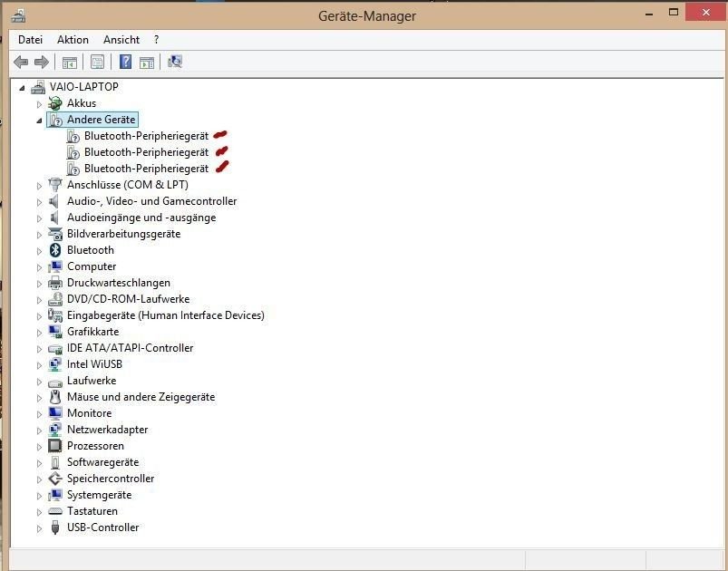Close the Geräte-Manager window

[x=706, y=13]
